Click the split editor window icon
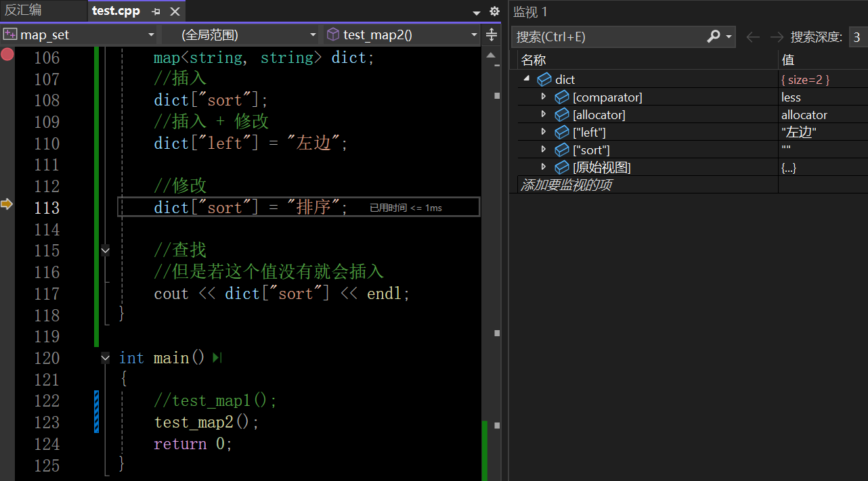Image resolution: width=868 pixels, height=481 pixels. tap(492, 35)
